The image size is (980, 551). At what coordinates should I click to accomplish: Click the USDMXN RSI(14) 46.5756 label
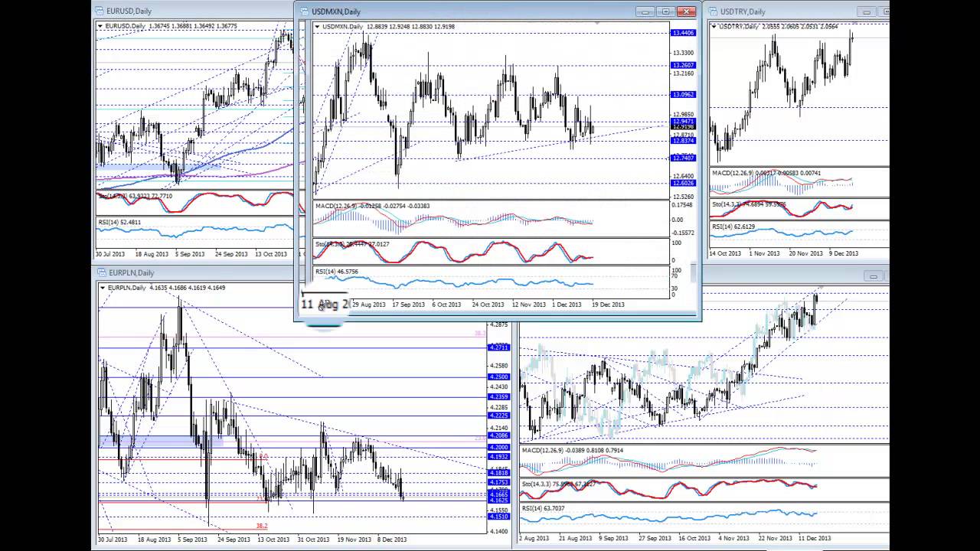tap(337, 272)
